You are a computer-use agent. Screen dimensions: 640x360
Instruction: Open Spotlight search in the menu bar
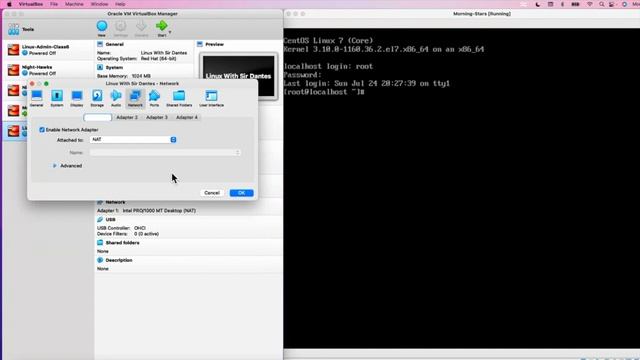[602, 4]
